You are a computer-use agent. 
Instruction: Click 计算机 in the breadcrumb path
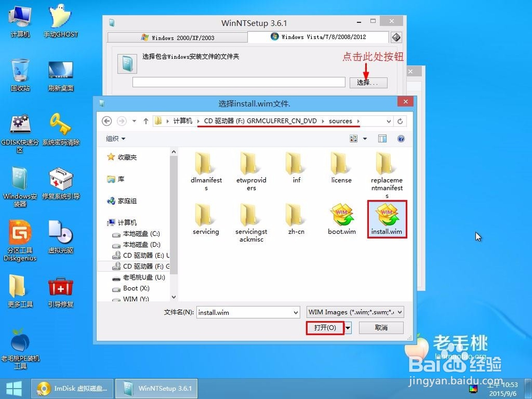[x=182, y=121]
